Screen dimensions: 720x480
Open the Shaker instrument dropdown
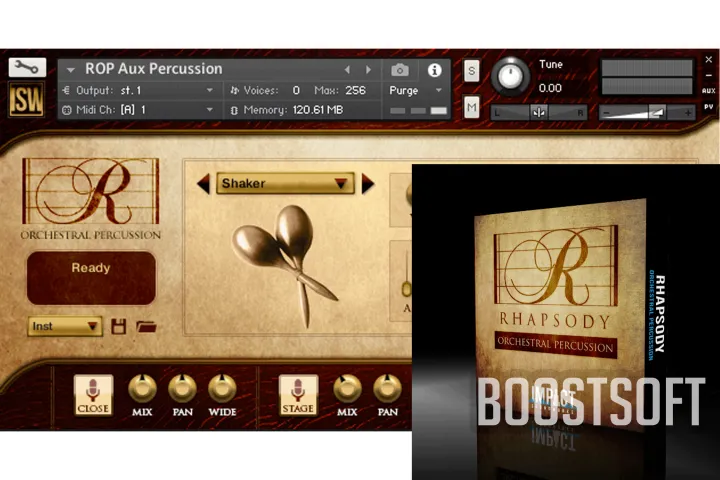click(x=285, y=184)
